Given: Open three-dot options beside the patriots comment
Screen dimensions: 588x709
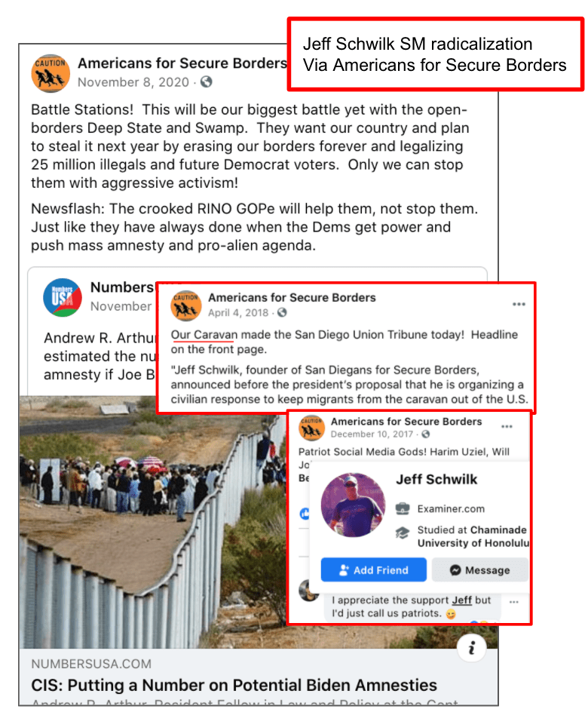Looking at the screenshot, I should [514, 602].
